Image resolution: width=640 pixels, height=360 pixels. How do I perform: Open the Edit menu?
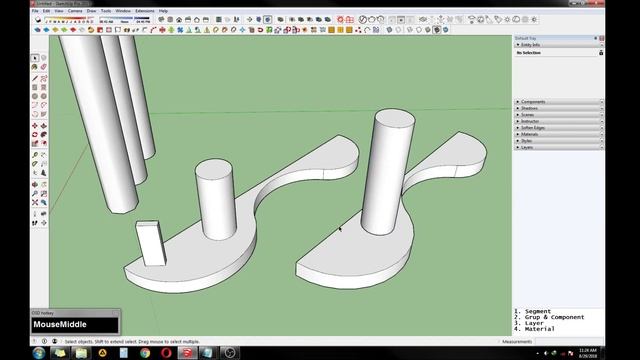point(47,11)
